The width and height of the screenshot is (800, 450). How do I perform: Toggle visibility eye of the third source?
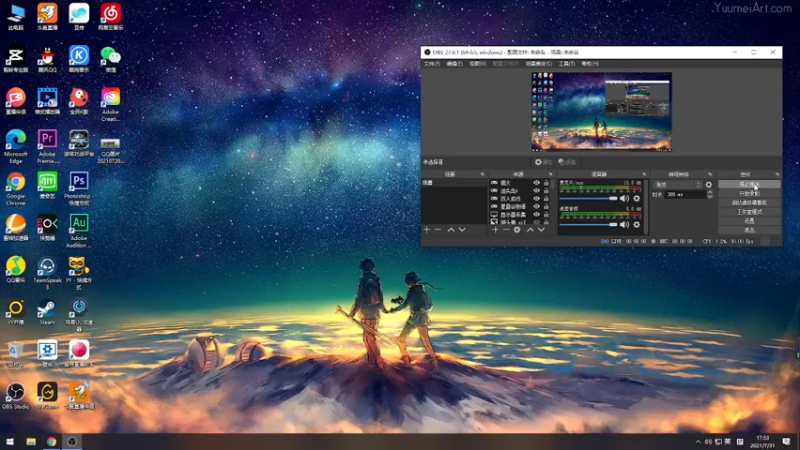point(536,198)
